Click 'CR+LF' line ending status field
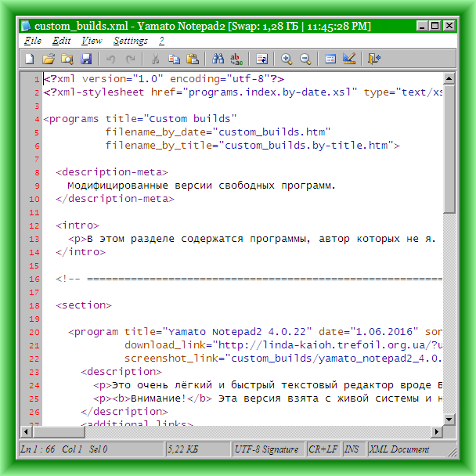This screenshot has height=476, width=476. (x=323, y=449)
